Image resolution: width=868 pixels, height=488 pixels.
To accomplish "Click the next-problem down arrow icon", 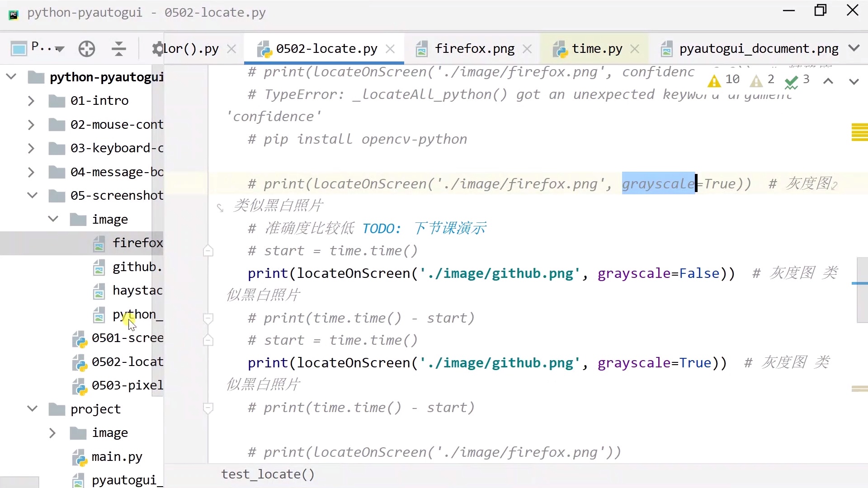I will (854, 81).
